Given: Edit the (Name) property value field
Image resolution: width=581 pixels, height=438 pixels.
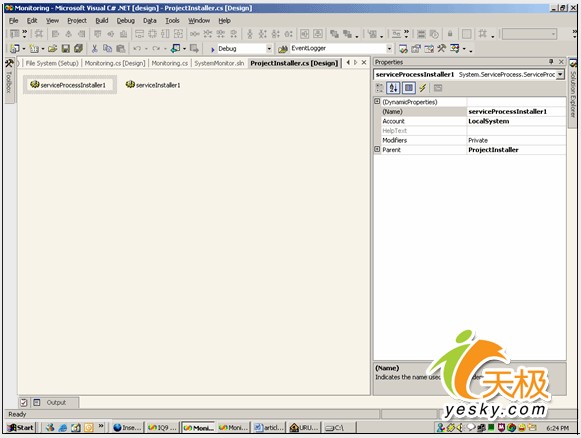Looking at the screenshot, I should coord(516,112).
